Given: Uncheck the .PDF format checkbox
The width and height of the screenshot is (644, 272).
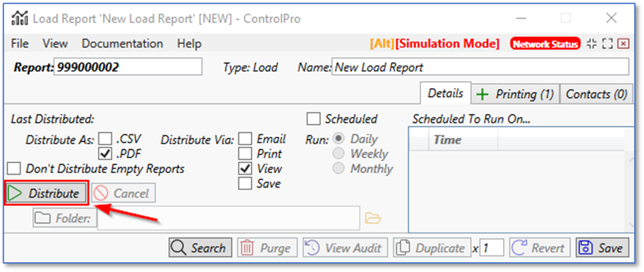Looking at the screenshot, I should [105, 154].
